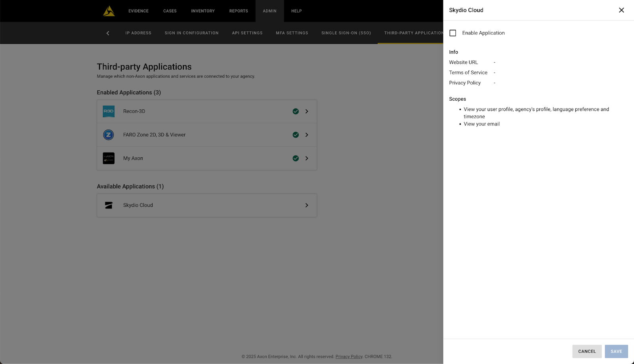This screenshot has height=364, width=634.
Task: Expand Skydio Cloud row chevron
Action: [x=307, y=205]
